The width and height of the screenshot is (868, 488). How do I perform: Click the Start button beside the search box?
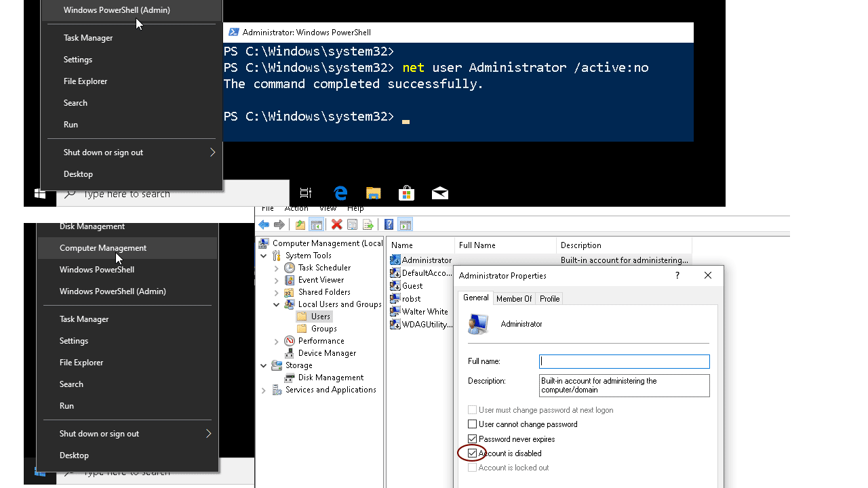(40, 194)
